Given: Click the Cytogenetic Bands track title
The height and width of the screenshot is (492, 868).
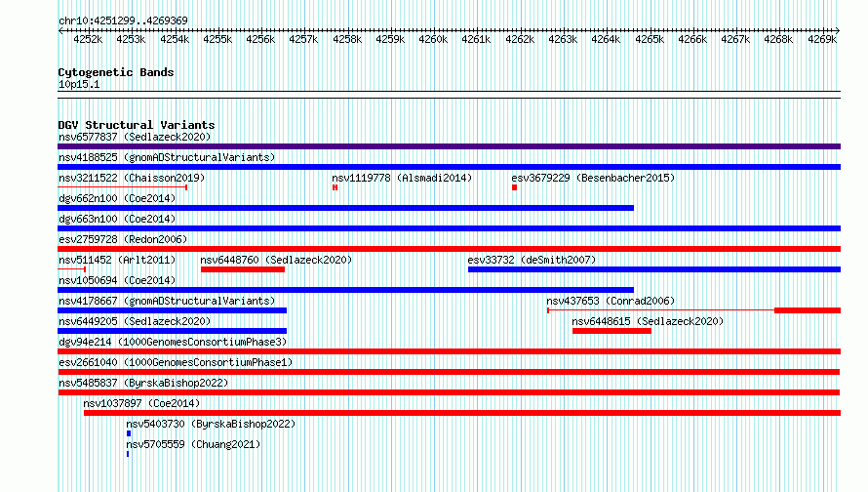Looking at the screenshot, I should point(116,72).
